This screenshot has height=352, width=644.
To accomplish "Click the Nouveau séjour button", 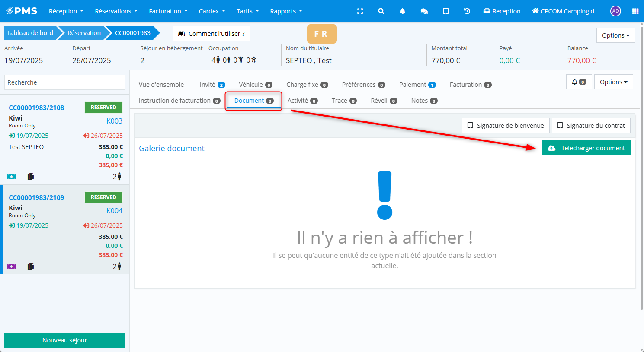I will point(64,340).
